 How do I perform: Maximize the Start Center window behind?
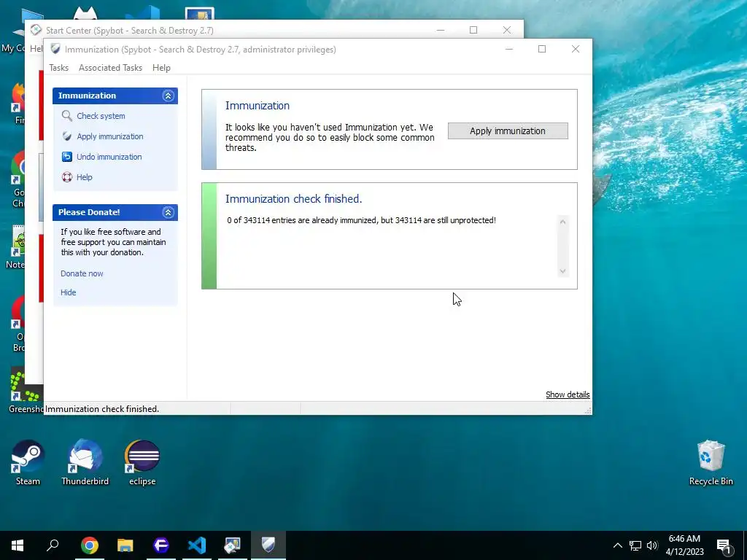point(473,30)
